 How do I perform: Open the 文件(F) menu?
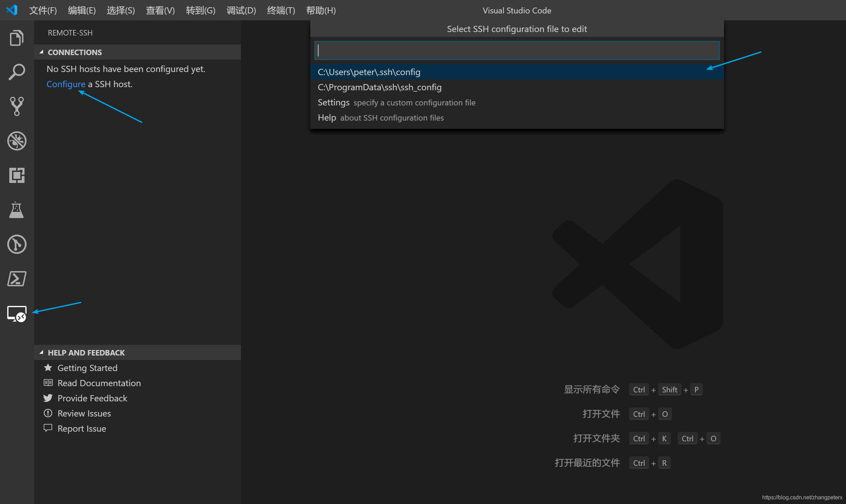tap(43, 10)
